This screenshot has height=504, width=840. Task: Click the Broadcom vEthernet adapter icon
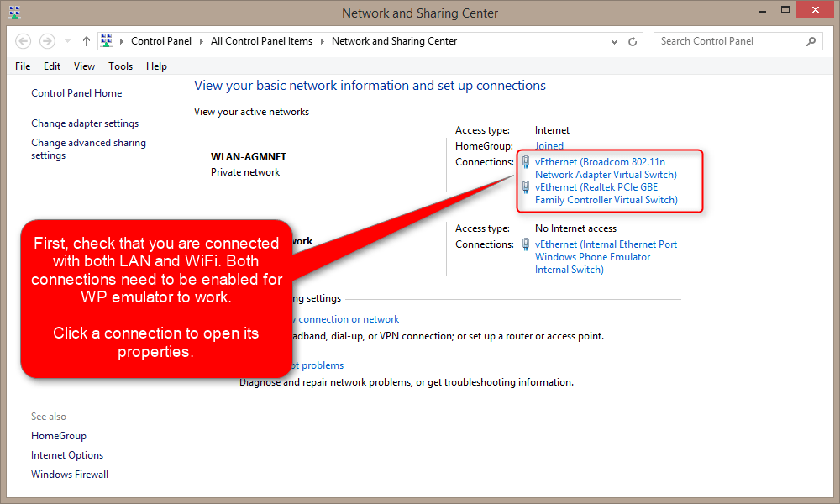pyautogui.click(x=526, y=162)
